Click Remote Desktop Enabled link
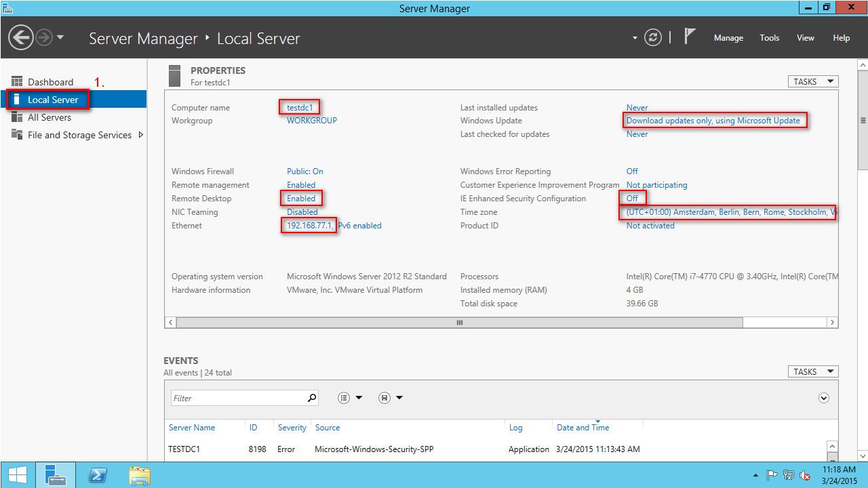Screen dimensions: 868x488 pos(301,199)
